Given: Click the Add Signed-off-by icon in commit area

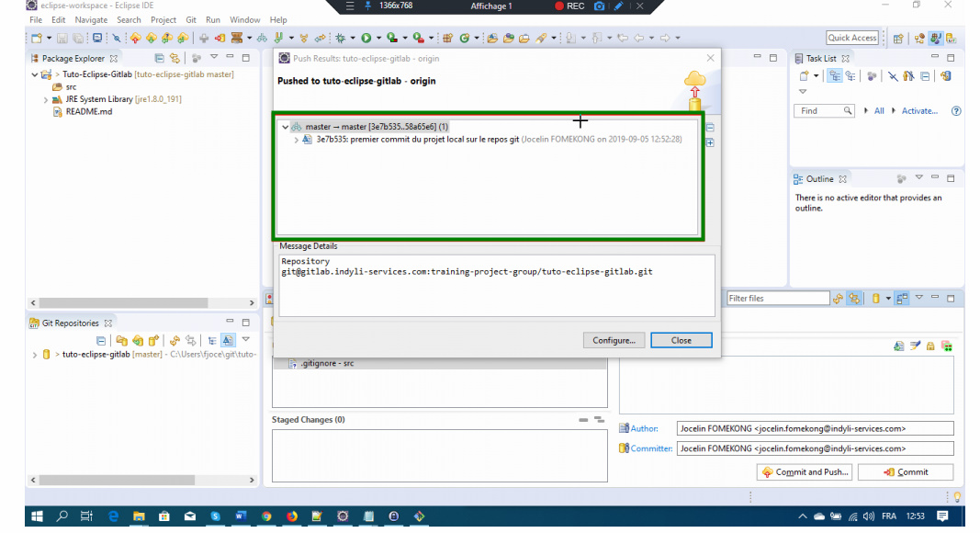Looking at the screenshot, I should click(x=915, y=346).
